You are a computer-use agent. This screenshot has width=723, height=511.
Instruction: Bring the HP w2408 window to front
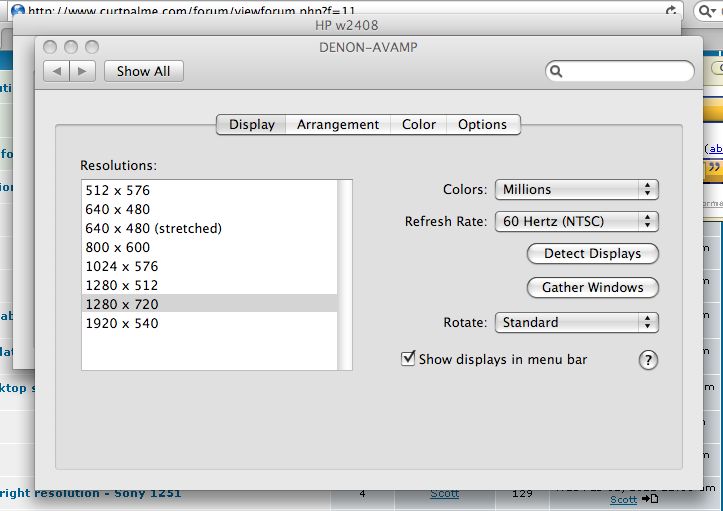[x=347, y=25]
